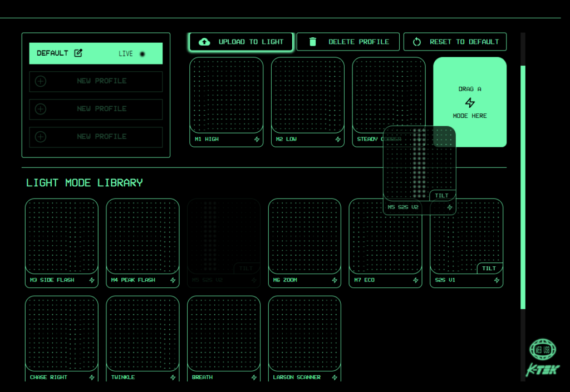Screen dimensions: 570x392
Task: Click the lightning icon on M3 SIDE FLASH
Action: pyautogui.click(x=92, y=280)
